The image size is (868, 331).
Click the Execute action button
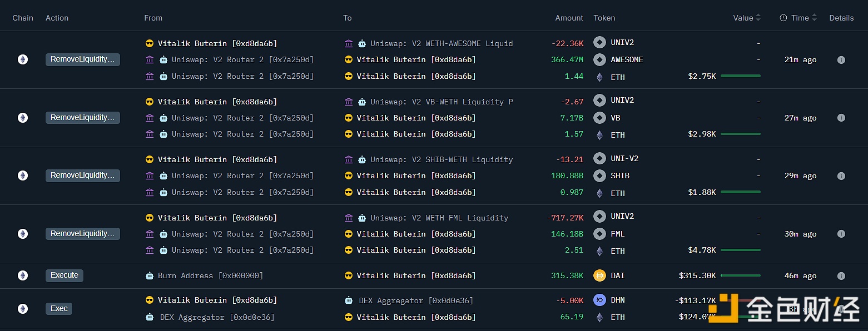65,275
